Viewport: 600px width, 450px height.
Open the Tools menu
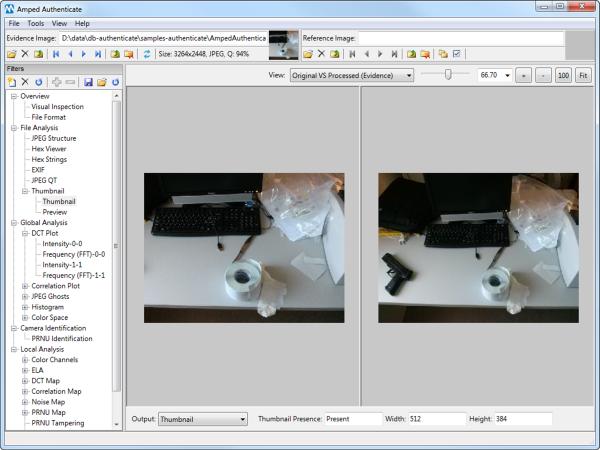pyautogui.click(x=36, y=22)
